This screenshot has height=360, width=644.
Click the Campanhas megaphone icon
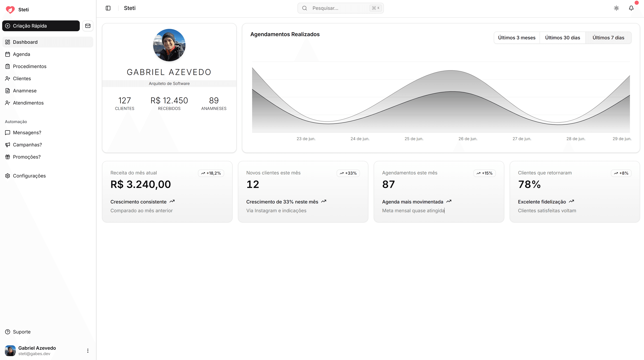7,145
